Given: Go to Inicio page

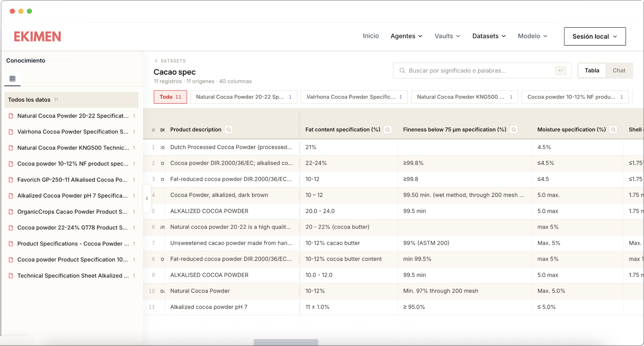Looking at the screenshot, I should 370,36.
